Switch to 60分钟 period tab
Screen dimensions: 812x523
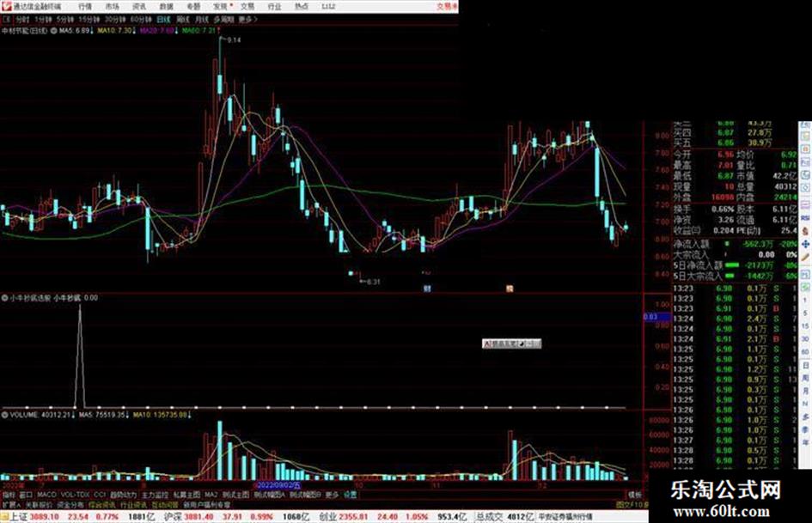[x=141, y=19]
